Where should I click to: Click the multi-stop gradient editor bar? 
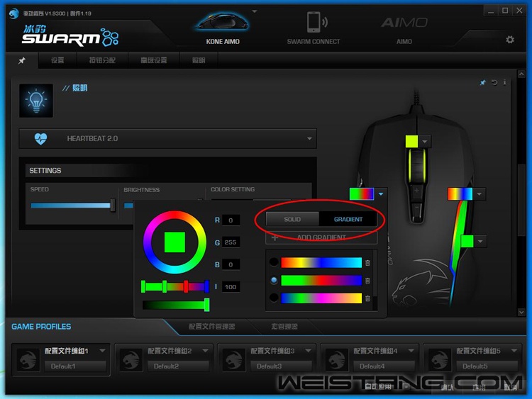(x=175, y=287)
